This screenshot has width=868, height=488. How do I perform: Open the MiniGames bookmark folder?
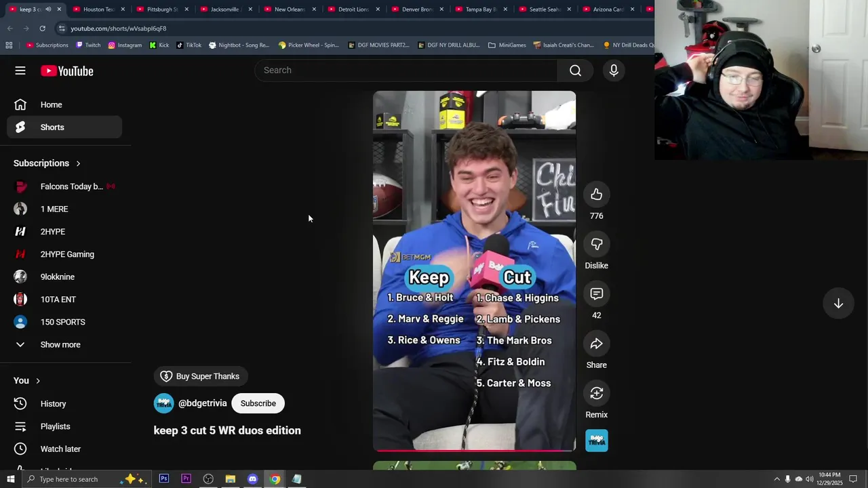[507, 45]
